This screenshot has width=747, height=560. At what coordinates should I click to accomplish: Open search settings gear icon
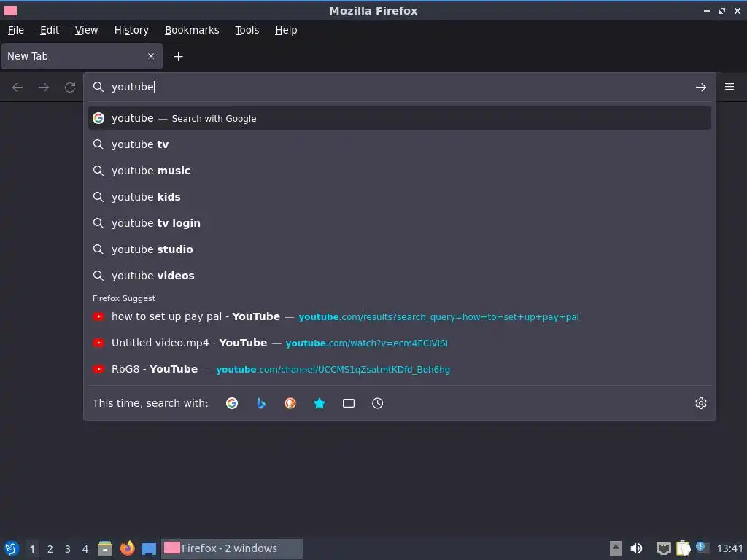point(701,403)
